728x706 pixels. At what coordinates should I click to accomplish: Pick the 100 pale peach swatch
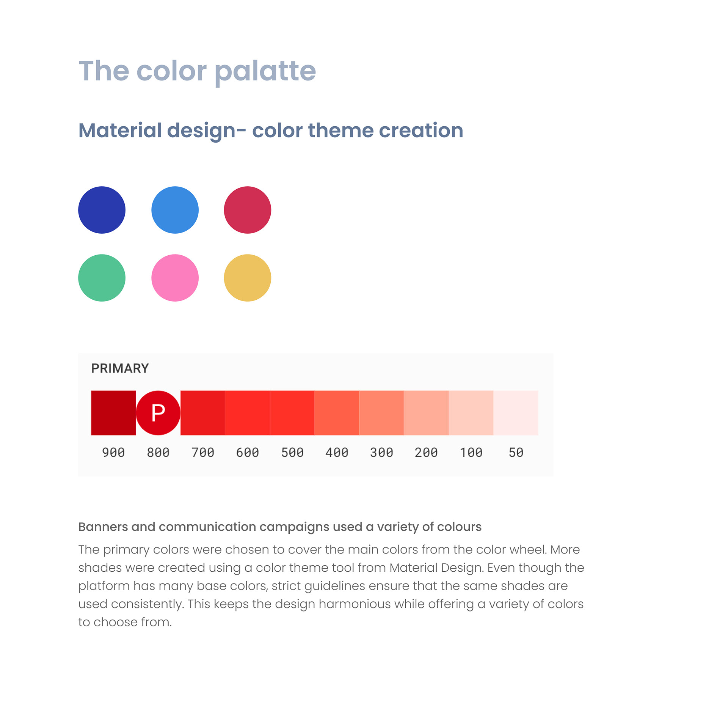(471, 413)
